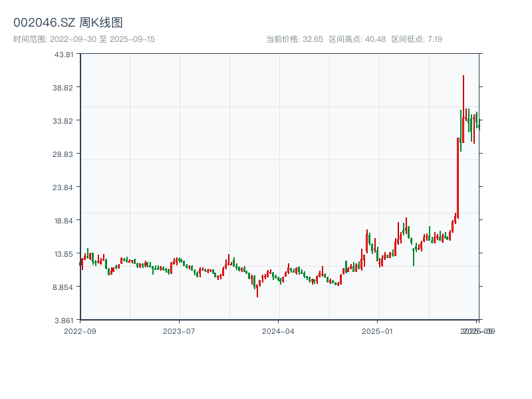Click y-axis label 38.82
Image resolution: width=532 pixels, height=399 pixels.
pos(63,88)
